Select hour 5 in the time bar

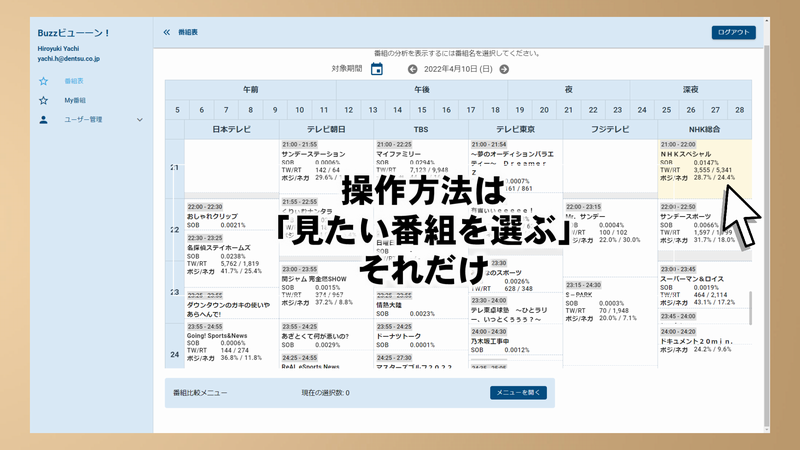pyautogui.click(x=176, y=110)
